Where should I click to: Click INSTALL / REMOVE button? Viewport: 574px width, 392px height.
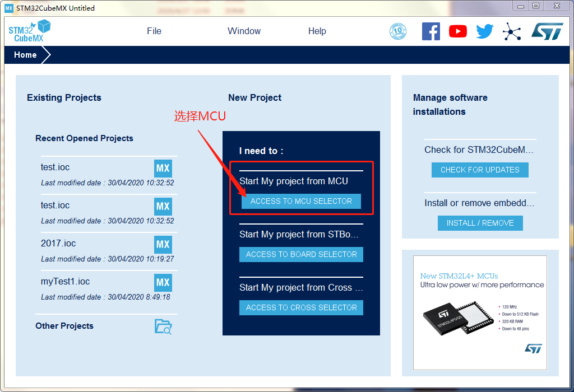point(480,223)
